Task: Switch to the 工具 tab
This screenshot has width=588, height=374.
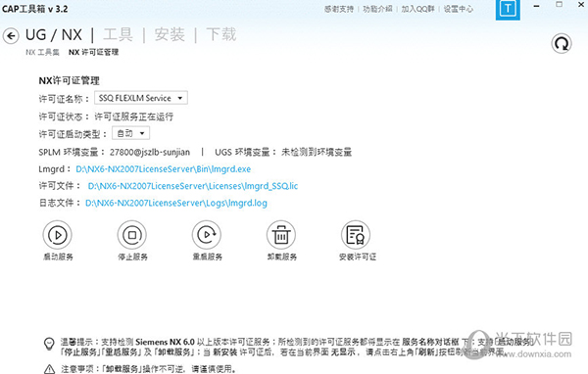Action: (x=118, y=34)
